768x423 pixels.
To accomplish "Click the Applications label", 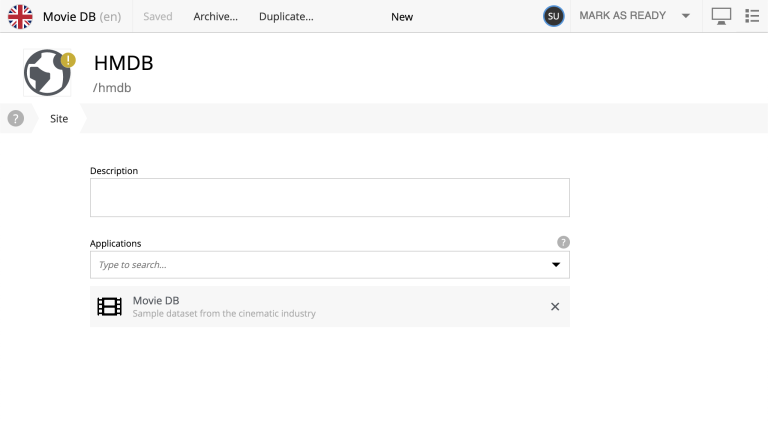I will pos(116,243).
